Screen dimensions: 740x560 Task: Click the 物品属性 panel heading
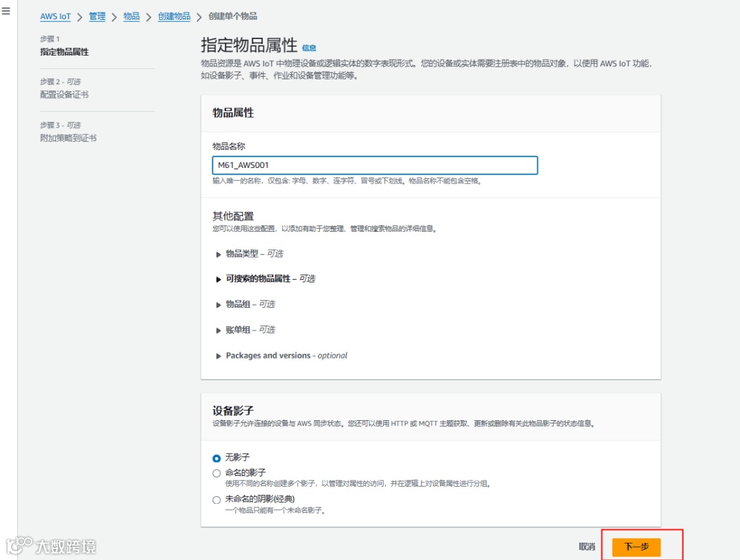233,113
